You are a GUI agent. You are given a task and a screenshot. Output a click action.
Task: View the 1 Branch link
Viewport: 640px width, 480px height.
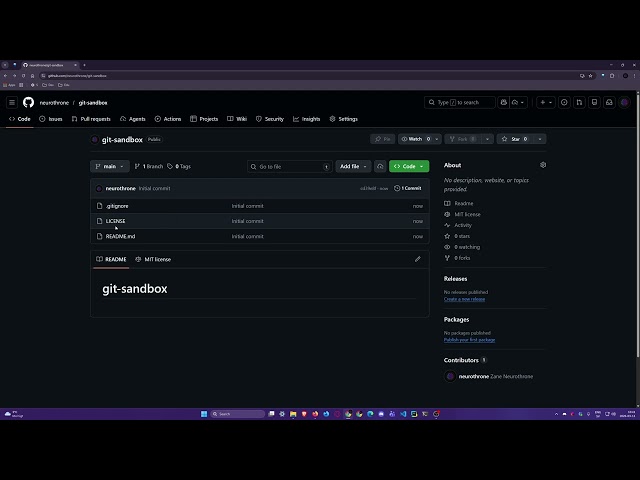149,167
